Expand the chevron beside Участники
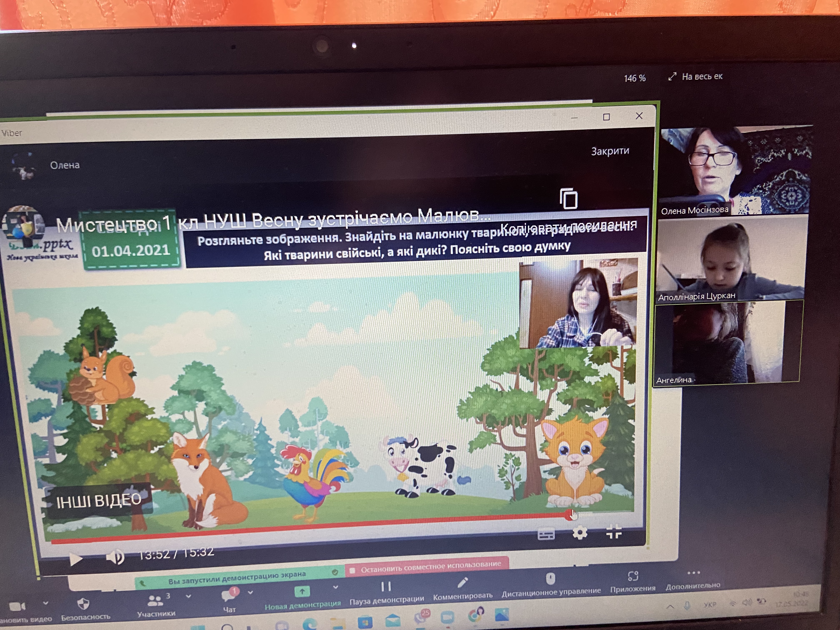Viewport: 840px width, 630px height. [x=188, y=597]
